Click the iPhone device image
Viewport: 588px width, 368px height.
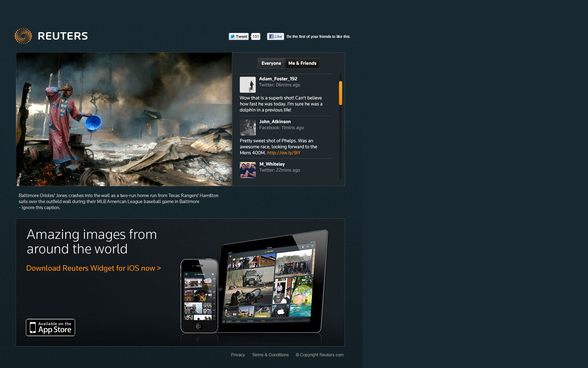(x=199, y=296)
